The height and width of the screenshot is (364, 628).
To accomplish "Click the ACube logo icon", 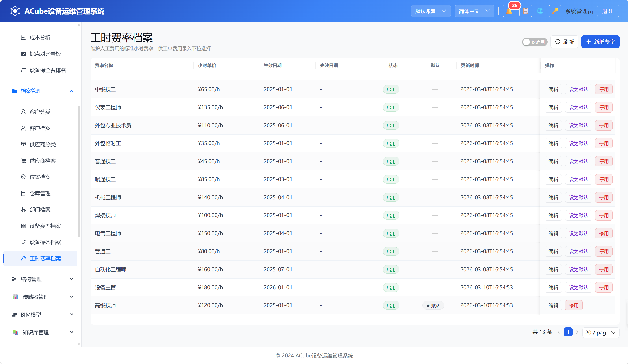I will coord(15,11).
